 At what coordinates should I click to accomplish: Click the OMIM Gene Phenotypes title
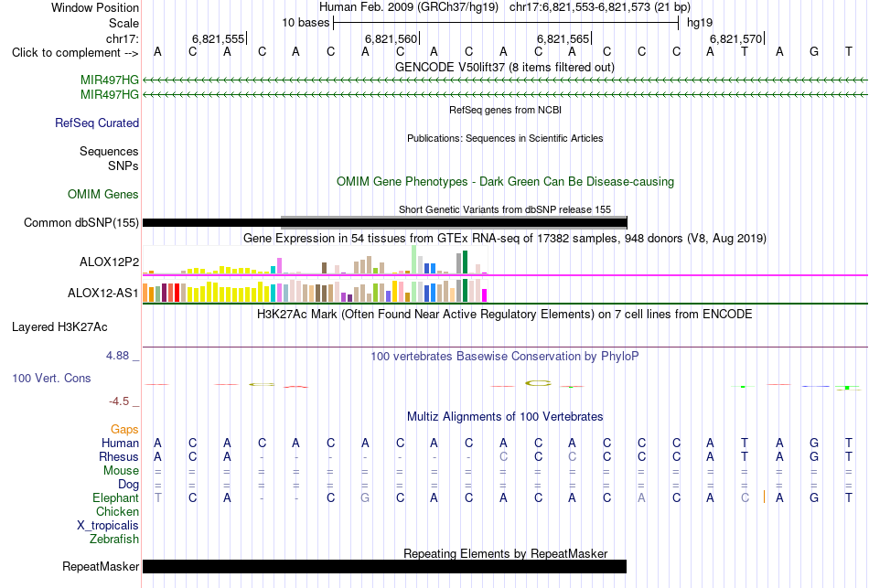(x=505, y=181)
